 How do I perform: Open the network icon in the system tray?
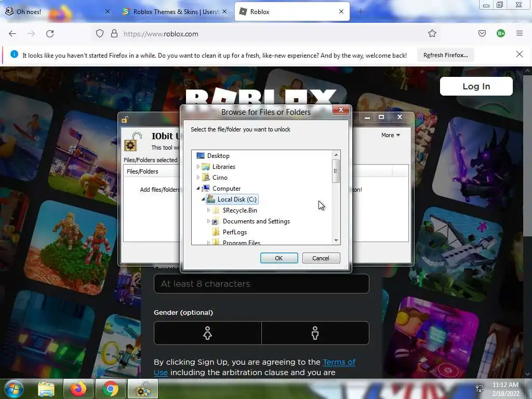pos(480,389)
